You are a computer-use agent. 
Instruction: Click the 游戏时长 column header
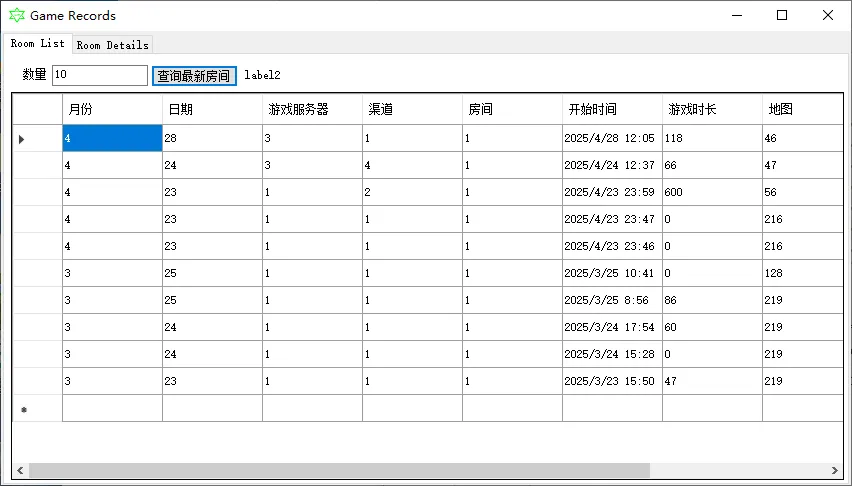coord(711,110)
